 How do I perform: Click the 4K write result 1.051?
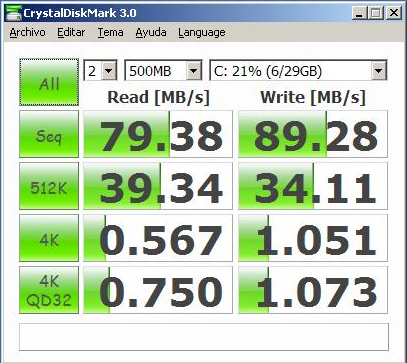pyautogui.click(x=313, y=238)
